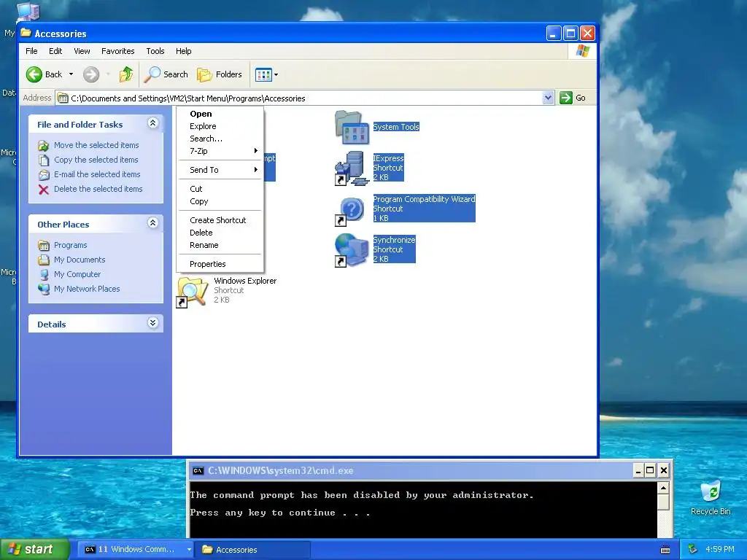Click the network tray icon
The height and width of the screenshot is (560, 747).
click(x=693, y=550)
